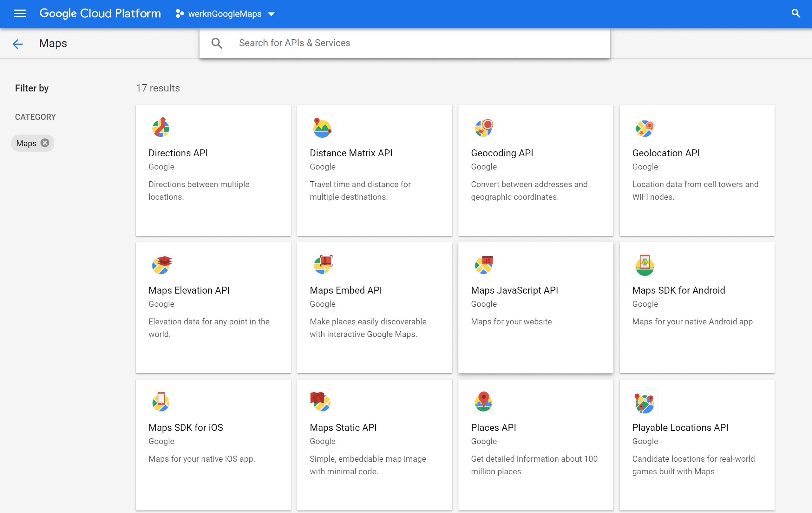The width and height of the screenshot is (812, 513).
Task: Click the Places API pin icon
Action: (484, 401)
